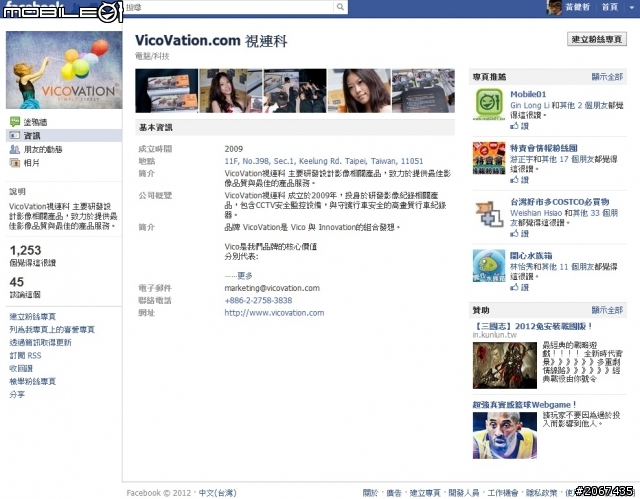The width and height of the screenshot is (640, 499).
Task: Open the 特賣會情報粉絲團 page icon
Action: tap(489, 158)
